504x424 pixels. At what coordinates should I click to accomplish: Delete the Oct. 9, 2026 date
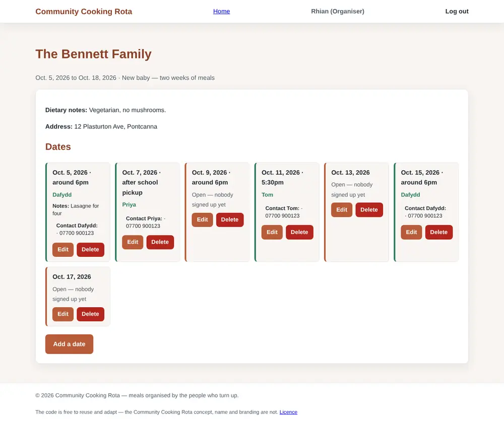[x=230, y=220]
